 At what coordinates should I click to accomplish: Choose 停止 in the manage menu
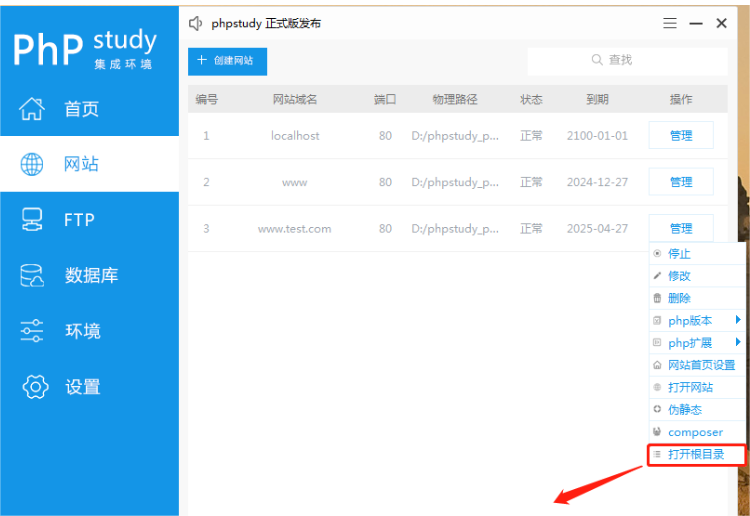[x=697, y=253]
